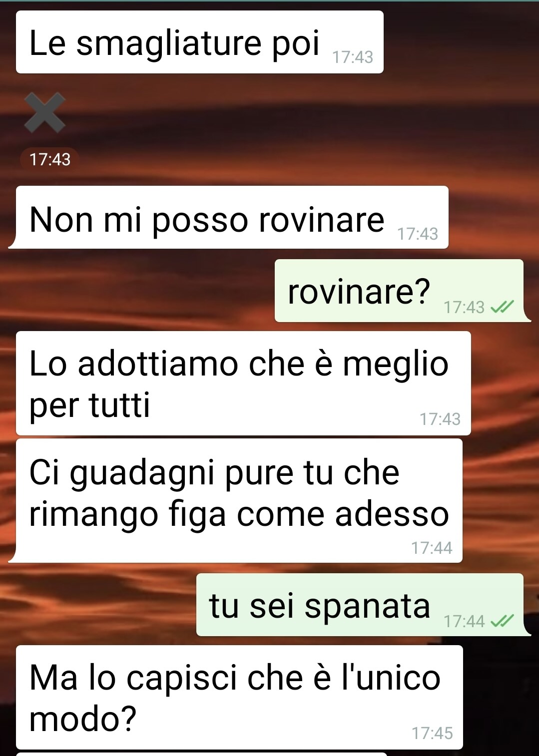Tap timestamp 17:45 on last message
The image size is (539, 756).
tap(432, 733)
